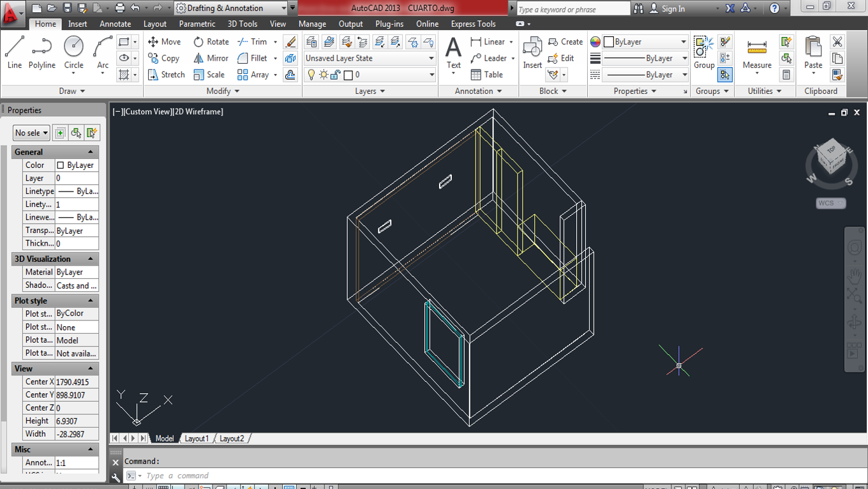This screenshot has width=868, height=489.
Task: Click the Sign In button
Action: [673, 8]
